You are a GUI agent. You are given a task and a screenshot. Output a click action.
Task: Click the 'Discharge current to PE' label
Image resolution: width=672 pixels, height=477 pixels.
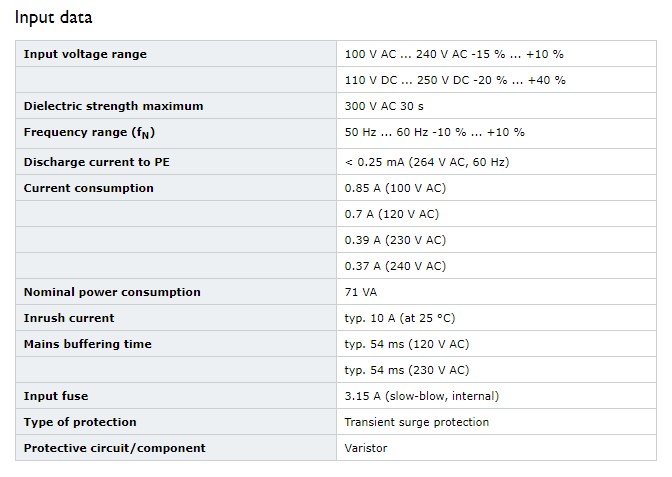tap(97, 162)
